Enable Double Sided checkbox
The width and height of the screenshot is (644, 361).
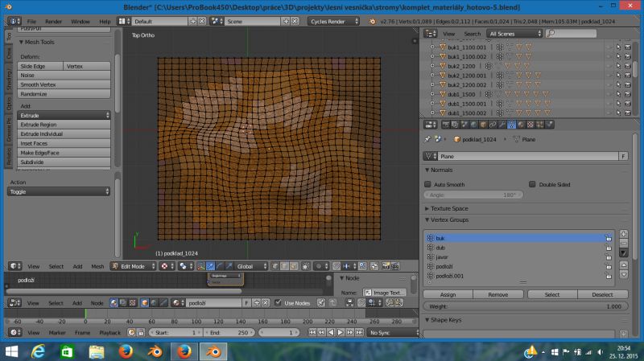coord(532,184)
